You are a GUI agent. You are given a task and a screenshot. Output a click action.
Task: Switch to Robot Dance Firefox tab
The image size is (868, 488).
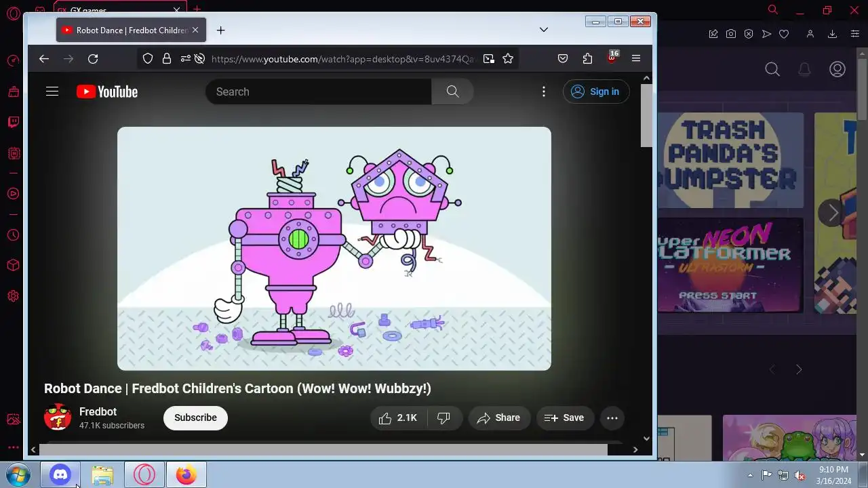click(130, 30)
